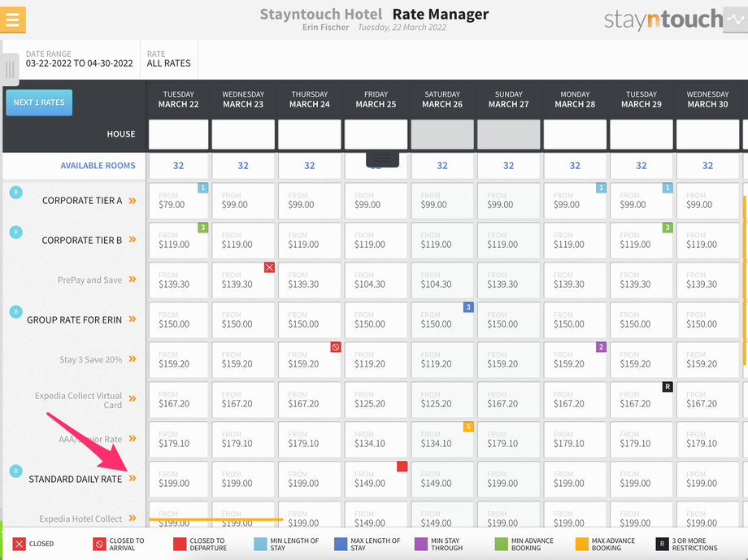Click House restriction cell for Sunday March 27
The height and width of the screenshot is (560, 748).
pos(508,135)
